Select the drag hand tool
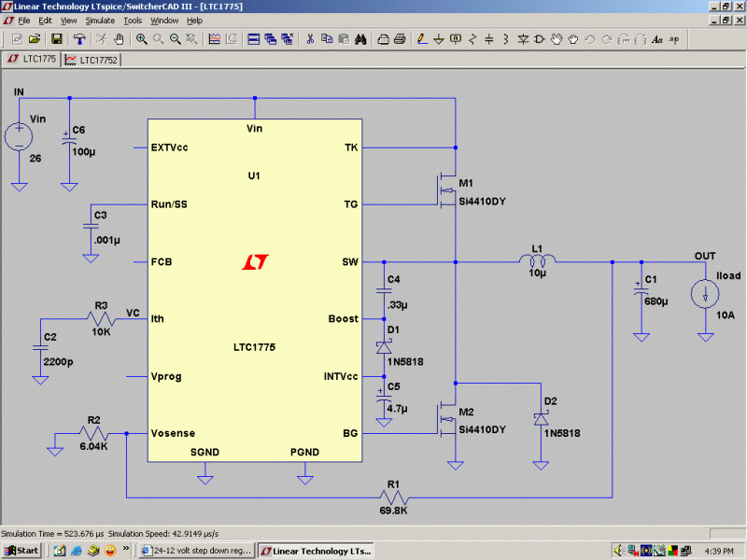Screen dimensions: 747x560 pos(573,39)
